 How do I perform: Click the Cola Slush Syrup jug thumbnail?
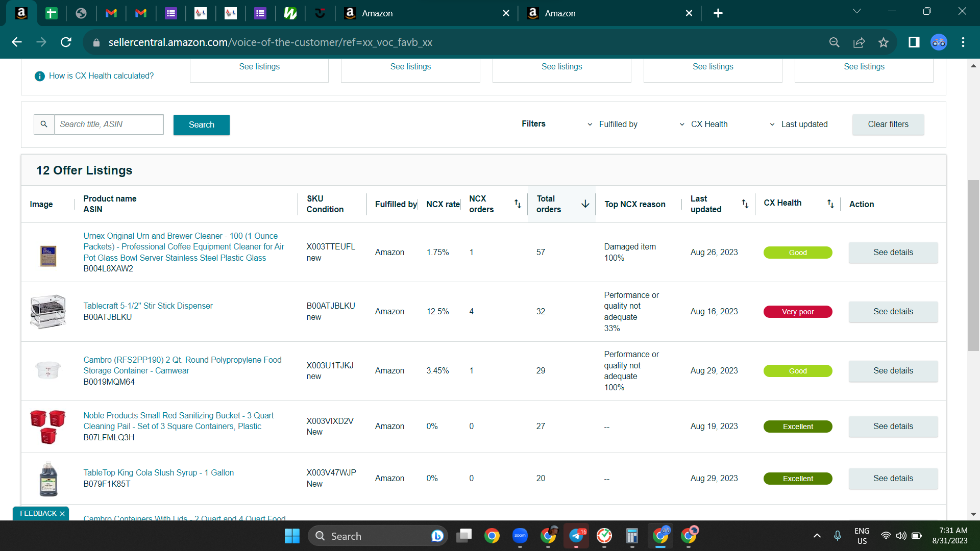[x=48, y=479]
